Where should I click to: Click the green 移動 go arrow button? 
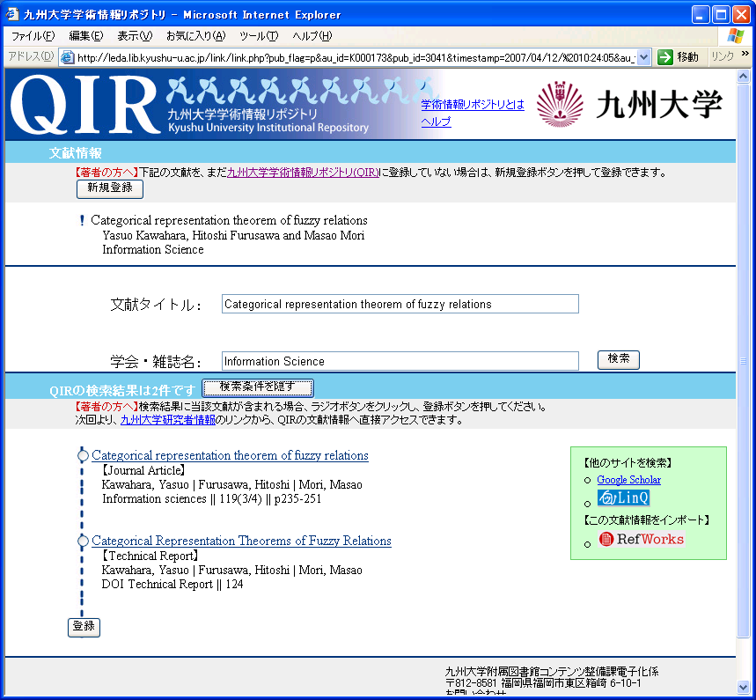tap(665, 56)
